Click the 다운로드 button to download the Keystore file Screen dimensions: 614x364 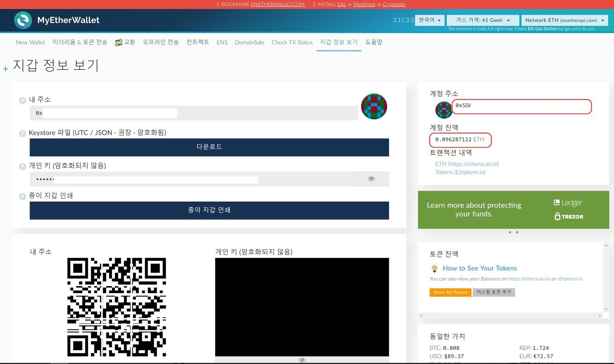point(209,147)
